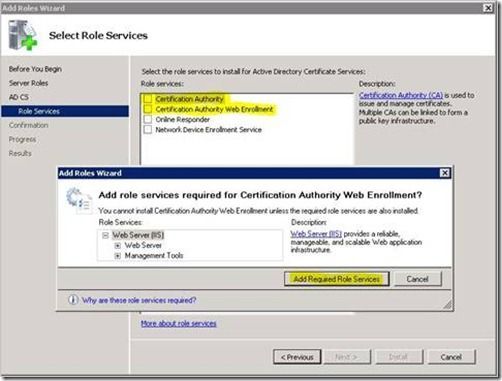This screenshot has width=502, height=381.
Task: Tick Certification Authority Web Enrollment checkbox
Action: tap(148, 109)
